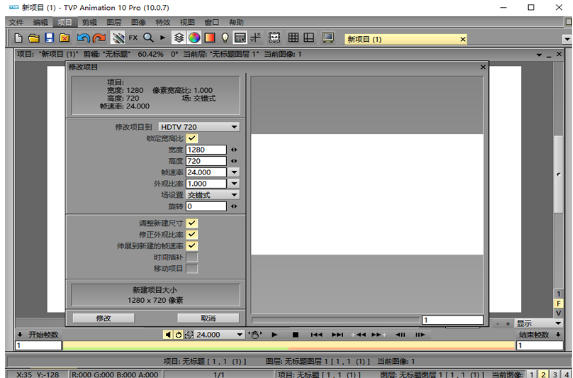Toggle the lock aspect ratio checkbox

[192, 138]
